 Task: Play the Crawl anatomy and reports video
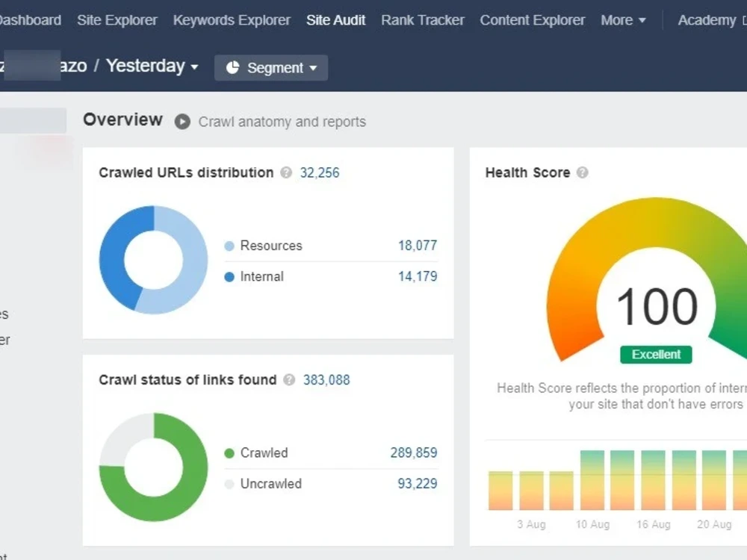(182, 122)
